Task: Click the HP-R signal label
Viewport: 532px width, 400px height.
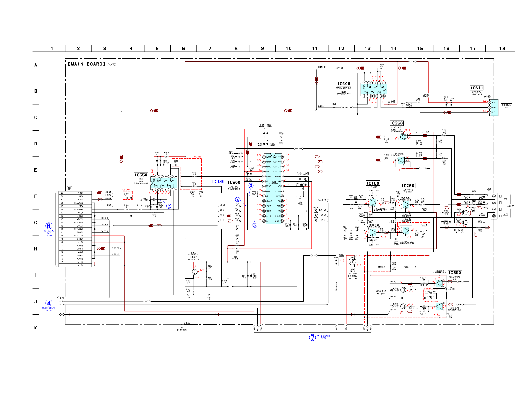Action: coord(393,310)
